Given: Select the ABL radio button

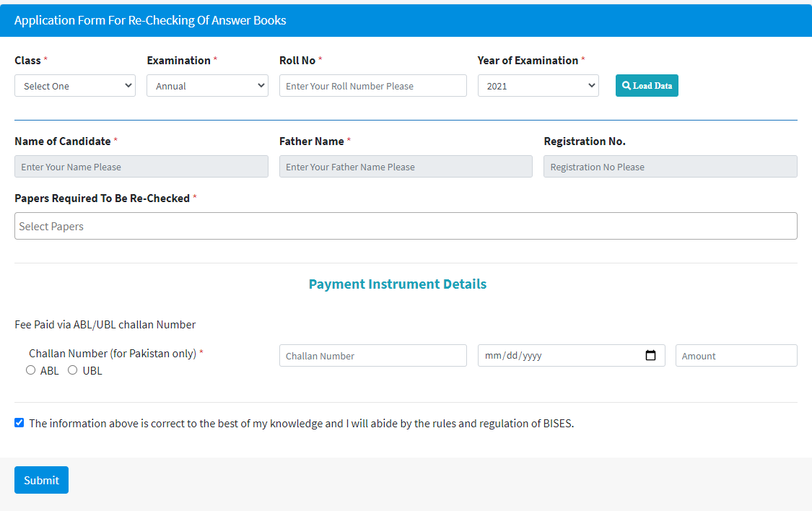Looking at the screenshot, I should (x=30, y=370).
